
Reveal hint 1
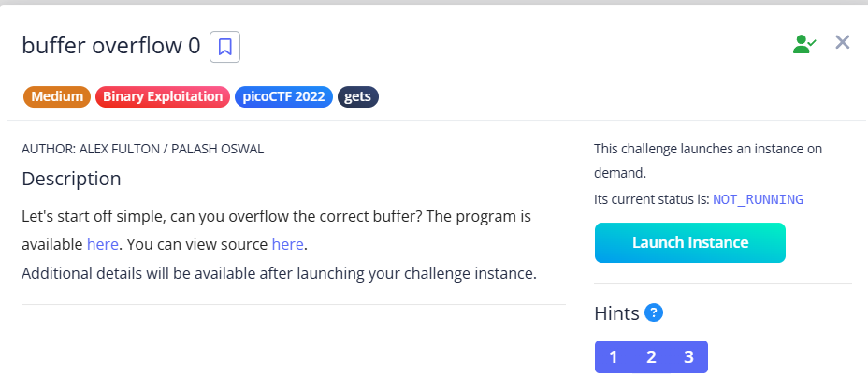pyautogui.click(x=613, y=356)
